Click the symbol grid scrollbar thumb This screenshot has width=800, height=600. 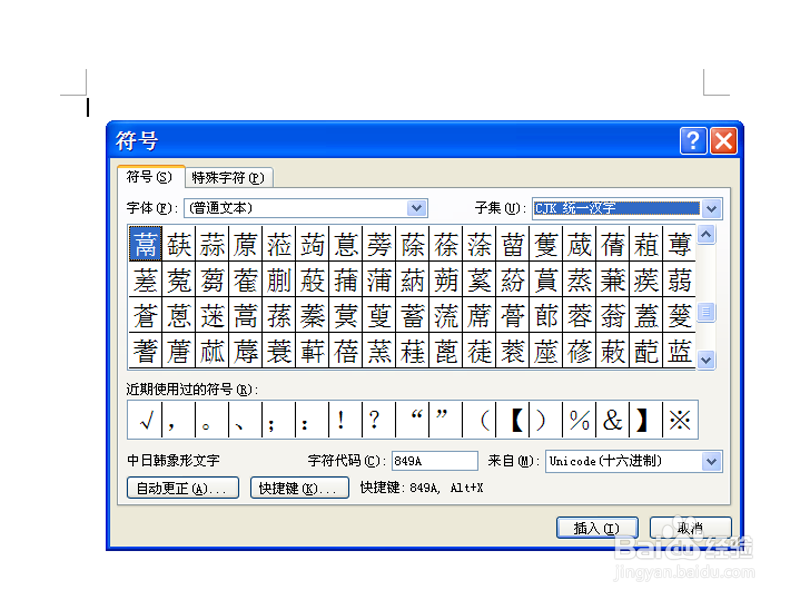coord(707,312)
